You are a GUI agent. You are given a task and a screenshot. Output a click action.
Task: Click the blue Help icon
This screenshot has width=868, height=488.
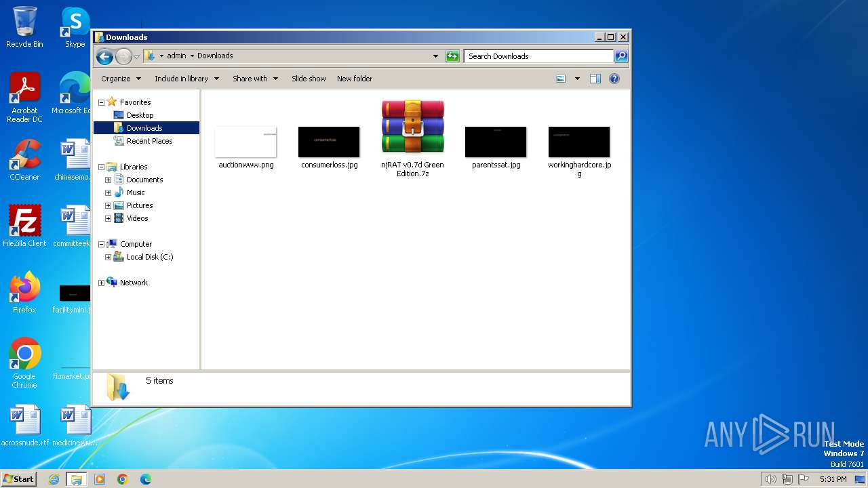click(614, 79)
